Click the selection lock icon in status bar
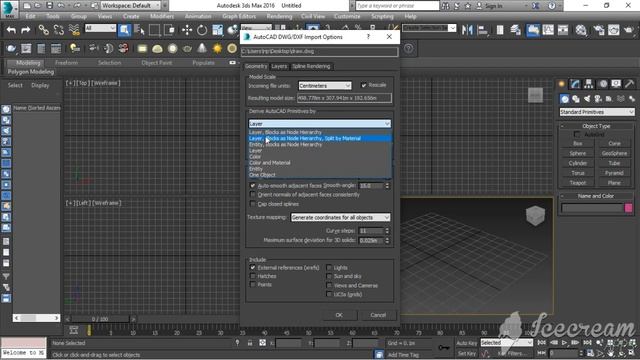The image size is (640, 360). pyautogui.click(x=250, y=343)
